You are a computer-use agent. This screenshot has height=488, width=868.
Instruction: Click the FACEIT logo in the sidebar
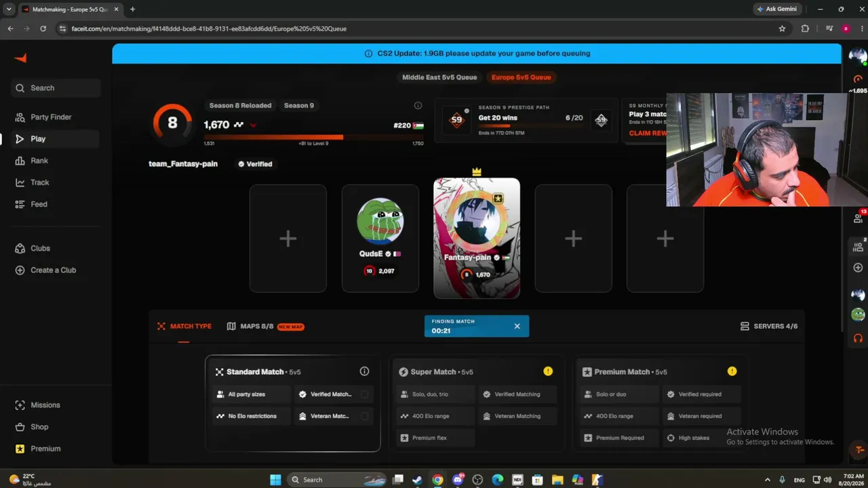tap(20, 58)
